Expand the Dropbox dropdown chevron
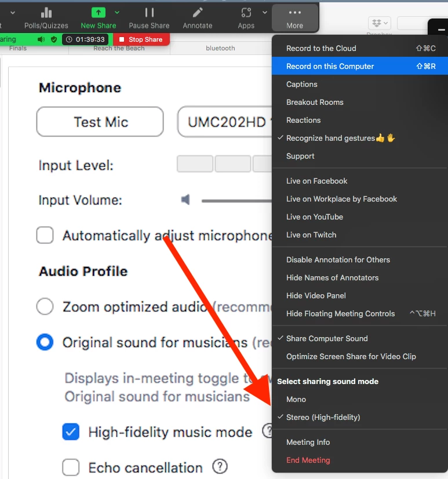Image resolution: width=448 pixels, height=479 pixels. (385, 23)
